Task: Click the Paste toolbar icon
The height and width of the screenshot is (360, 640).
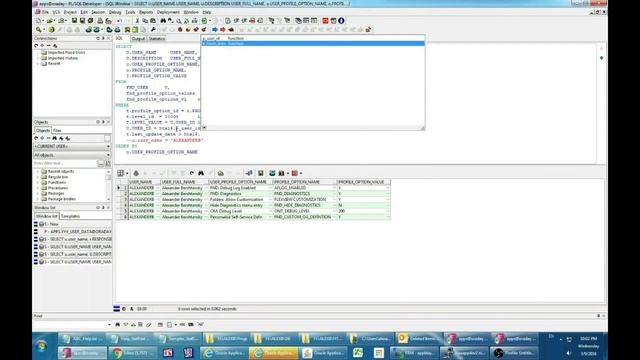Action: [153, 20]
